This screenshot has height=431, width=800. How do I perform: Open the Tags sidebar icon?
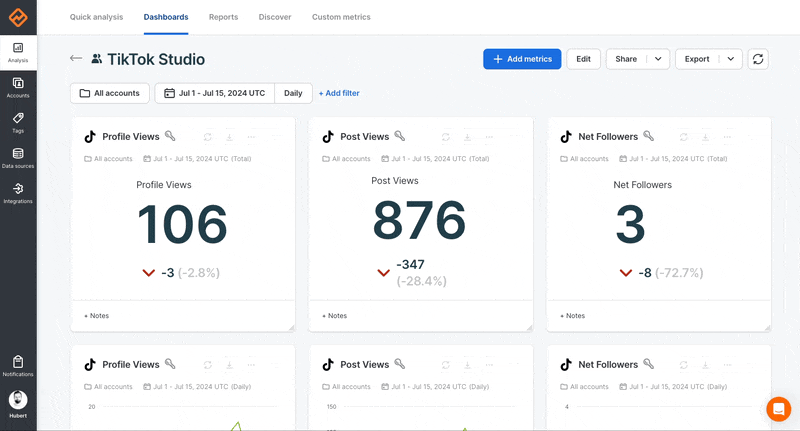(x=18, y=123)
